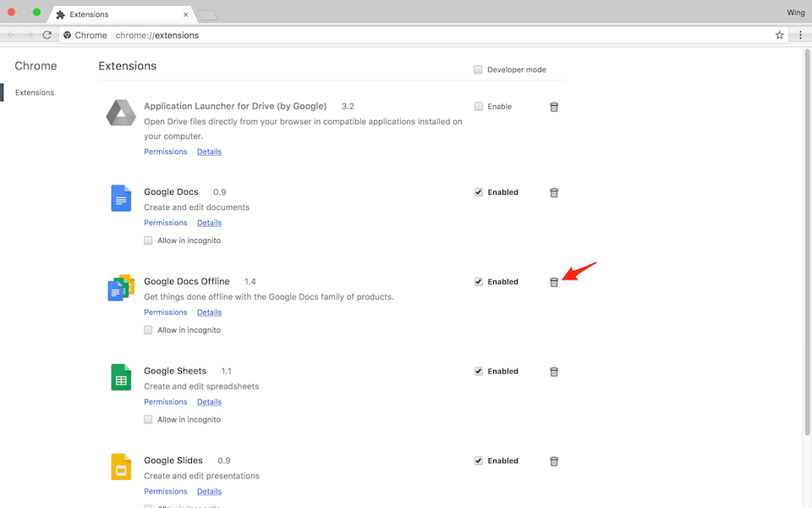Open Google Docs Details link
Image resolution: width=812 pixels, height=508 pixels.
click(209, 223)
